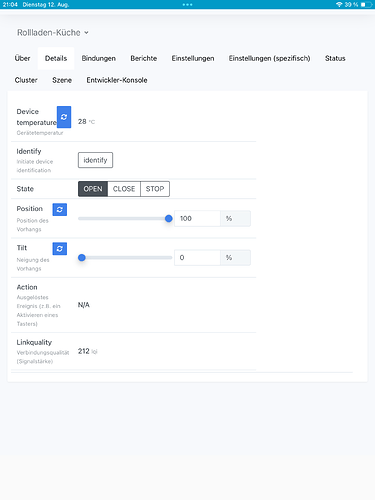Click the identify button
This screenshot has height=500, width=375.
tap(95, 160)
